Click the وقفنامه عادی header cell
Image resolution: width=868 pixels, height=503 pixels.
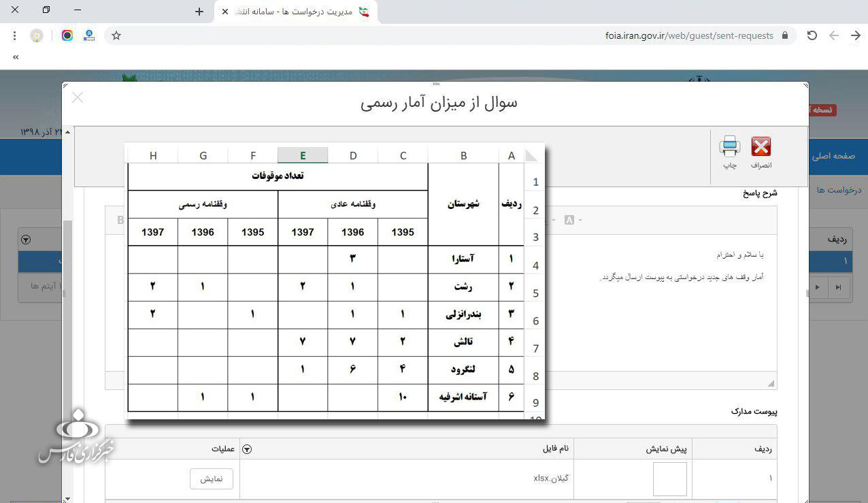[353, 204]
